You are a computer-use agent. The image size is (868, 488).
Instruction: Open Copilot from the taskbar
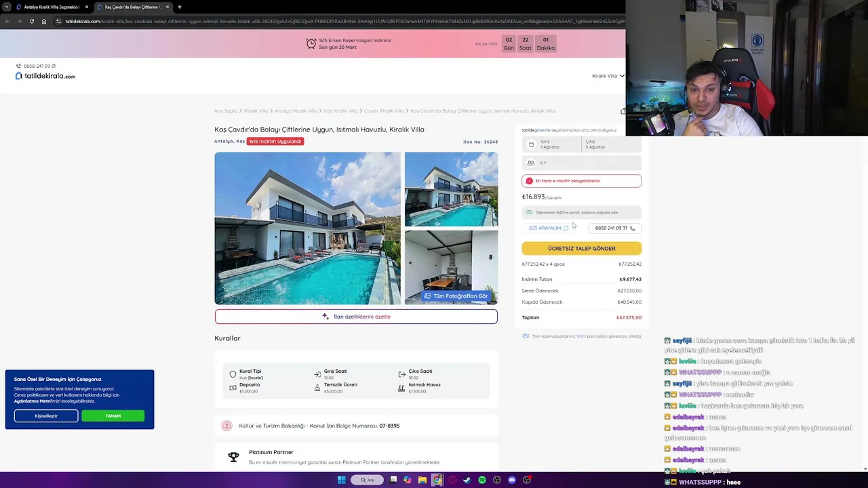pyautogui.click(x=408, y=480)
